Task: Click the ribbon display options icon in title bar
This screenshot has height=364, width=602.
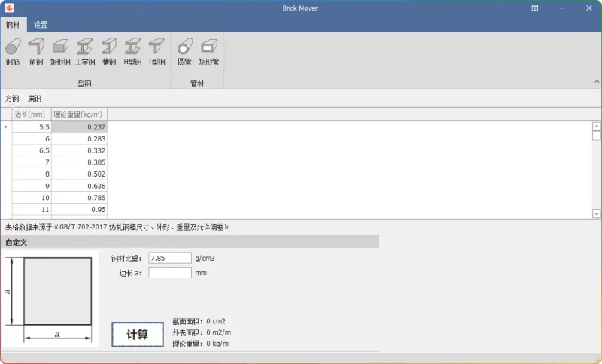Action: [535, 8]
